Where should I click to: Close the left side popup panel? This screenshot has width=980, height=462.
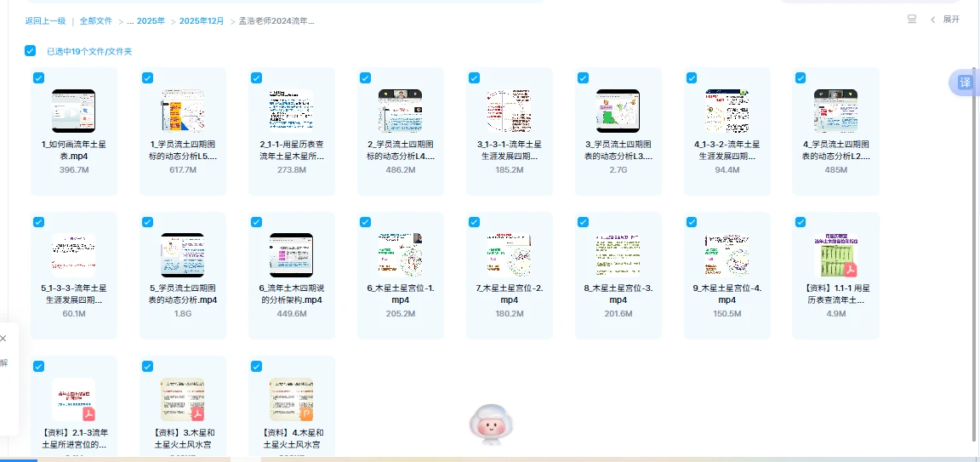tap(3, 338)
